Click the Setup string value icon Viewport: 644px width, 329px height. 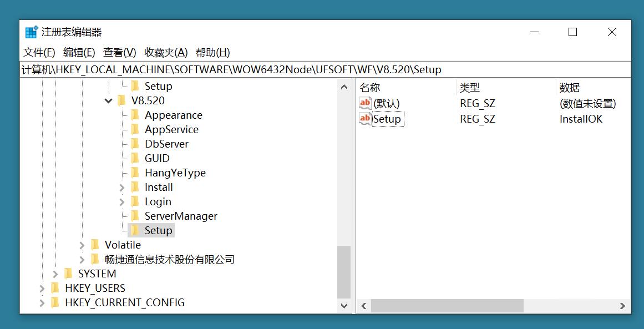pos(365,119)
